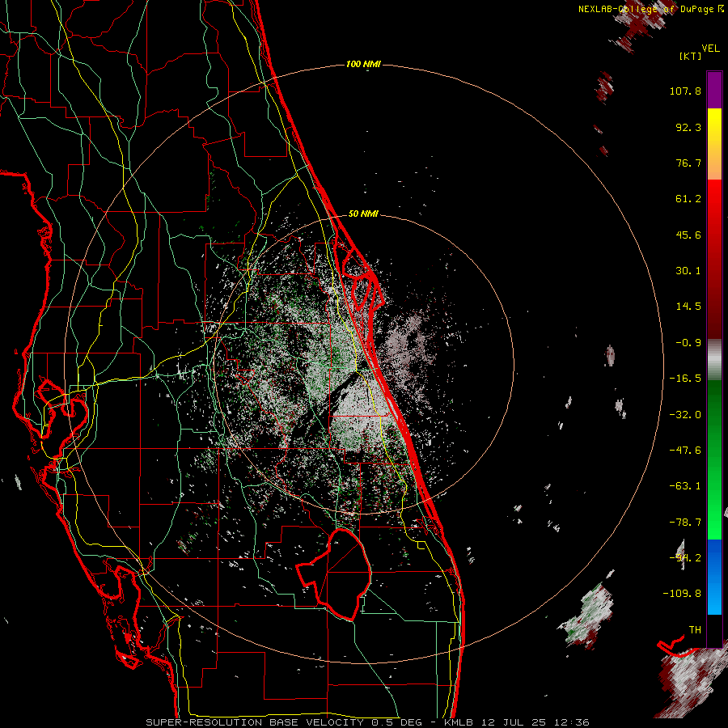The image size is (728, 728).
Task: Click the -47.6 legend value
Action: click(685, 451)
